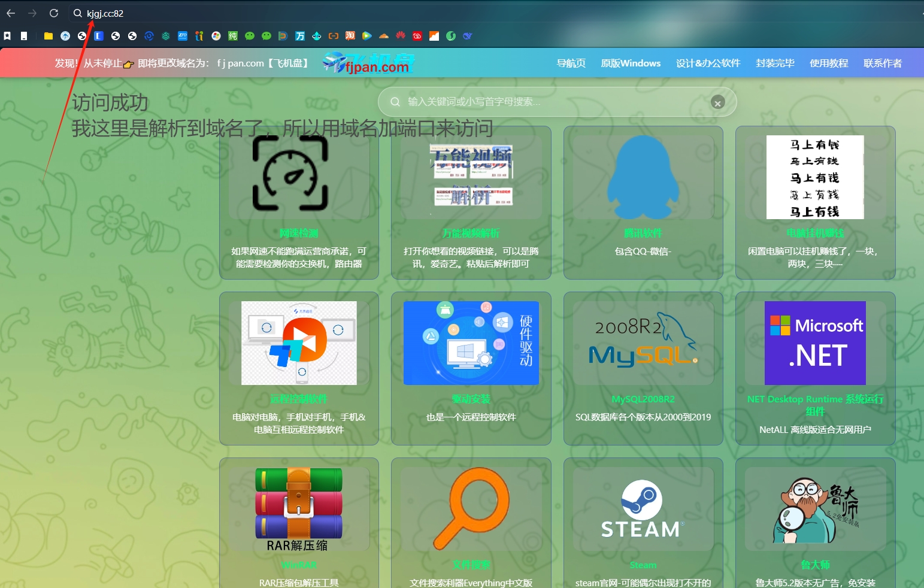The width and height of the screenshot is (924, 588).
Task: Open the 腾讯软件 title link
Action: tap(643, 233)
